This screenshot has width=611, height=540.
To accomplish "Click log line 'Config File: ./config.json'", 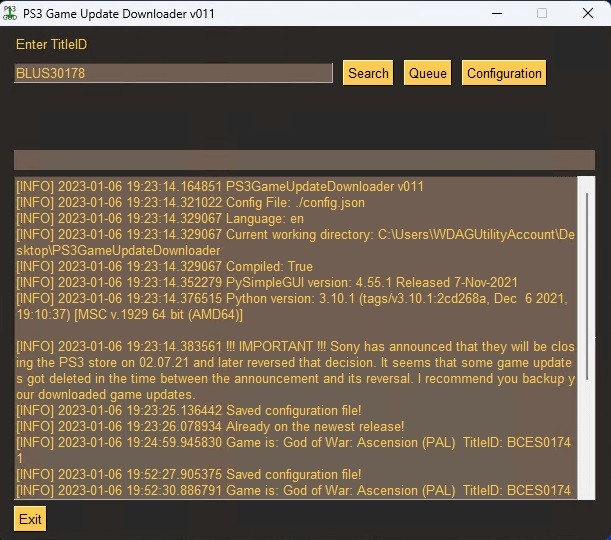I will coord(191,203).
